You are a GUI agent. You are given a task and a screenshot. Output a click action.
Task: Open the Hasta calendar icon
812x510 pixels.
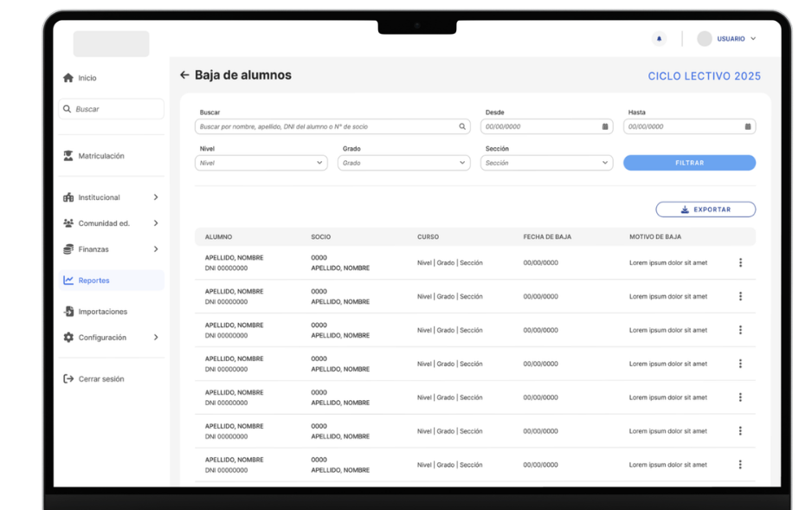click(x=748, y=126)
